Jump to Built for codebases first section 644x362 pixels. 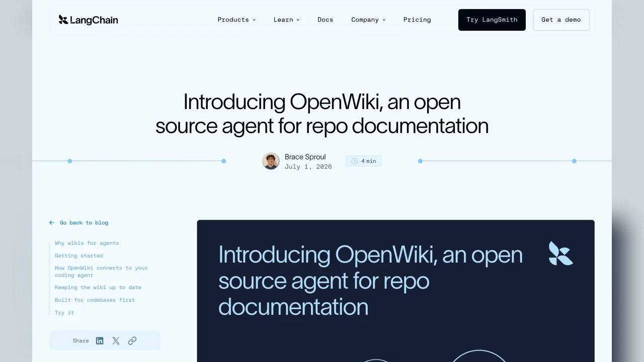pos(95,300)
